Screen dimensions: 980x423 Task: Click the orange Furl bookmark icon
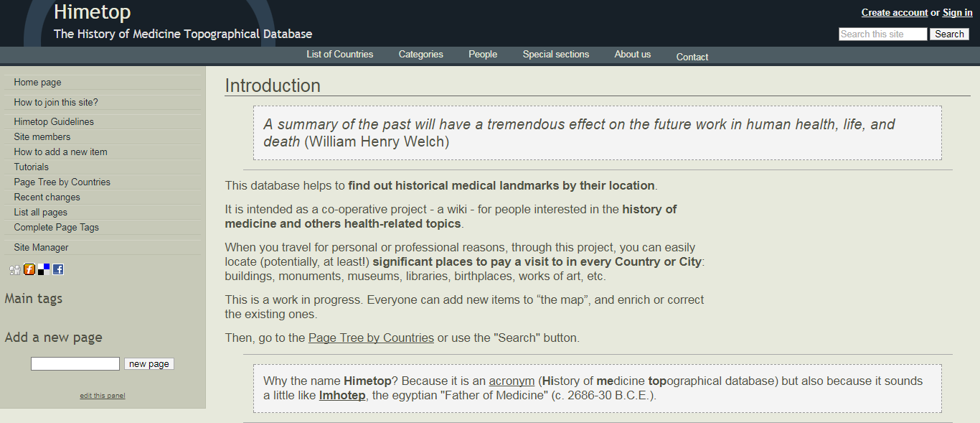[x=29, y=269]
